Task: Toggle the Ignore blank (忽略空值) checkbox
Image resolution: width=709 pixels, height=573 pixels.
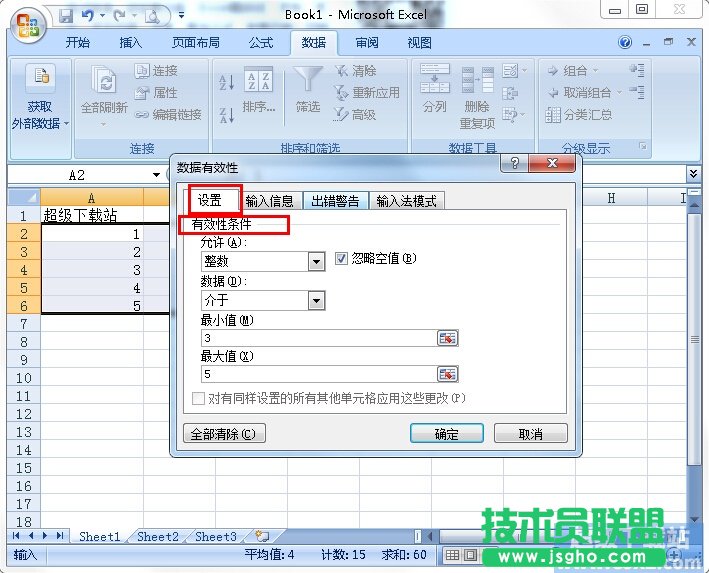Action: click(340, 259)
